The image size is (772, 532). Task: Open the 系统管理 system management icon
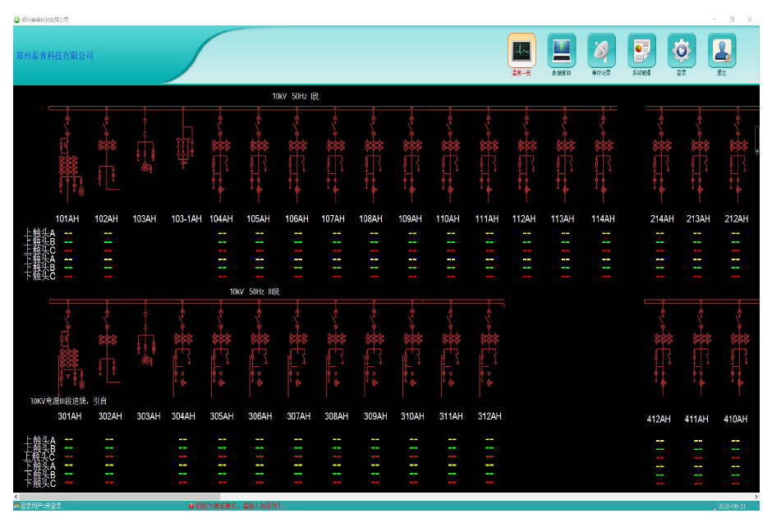tap(641, 51)
